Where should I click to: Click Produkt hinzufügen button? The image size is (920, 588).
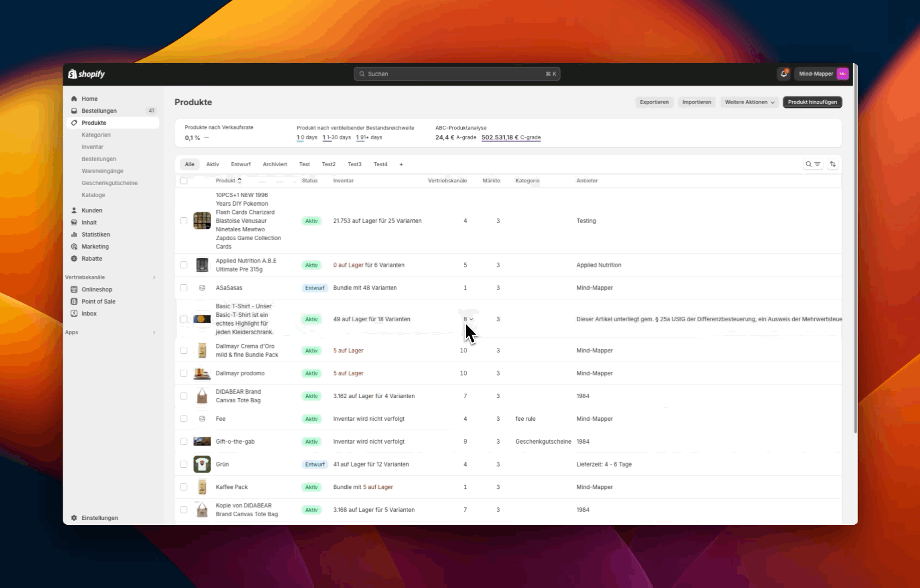[812, 102]
